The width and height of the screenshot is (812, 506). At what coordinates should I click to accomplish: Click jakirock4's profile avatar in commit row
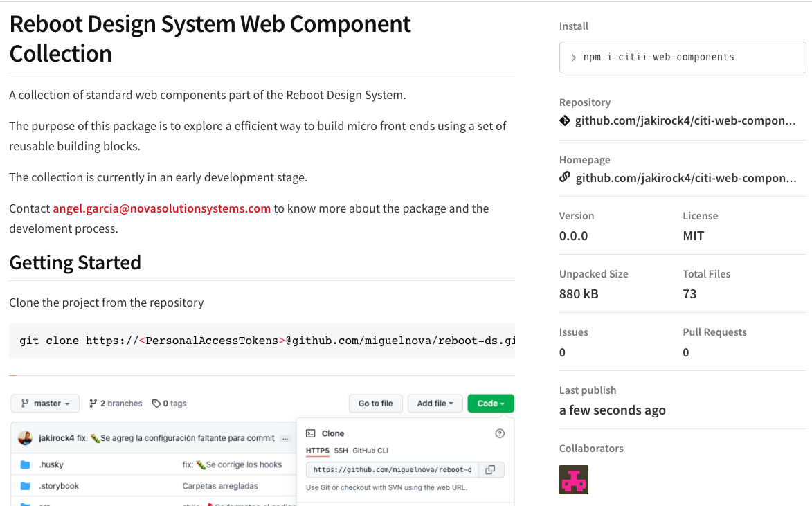tap(25, 438)
